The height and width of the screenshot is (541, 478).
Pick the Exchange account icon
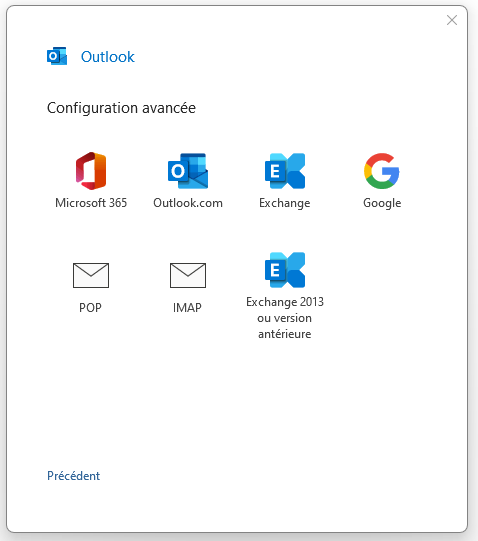(x=285, y=171)
